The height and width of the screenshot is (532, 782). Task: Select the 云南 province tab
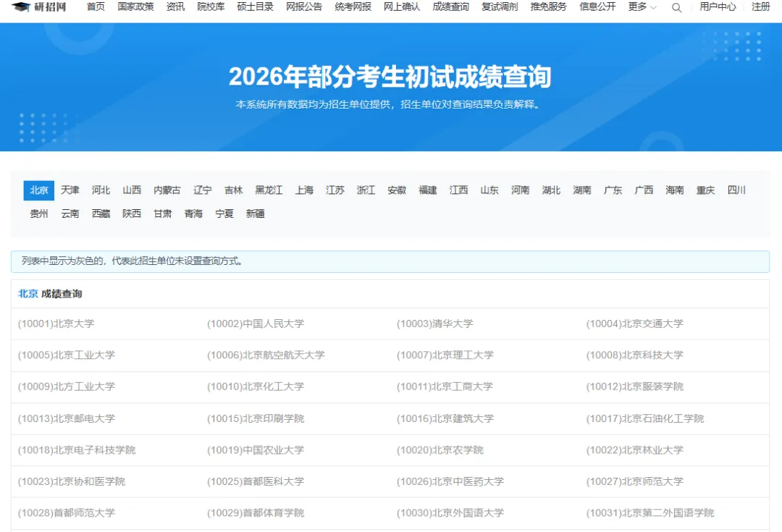70,214
